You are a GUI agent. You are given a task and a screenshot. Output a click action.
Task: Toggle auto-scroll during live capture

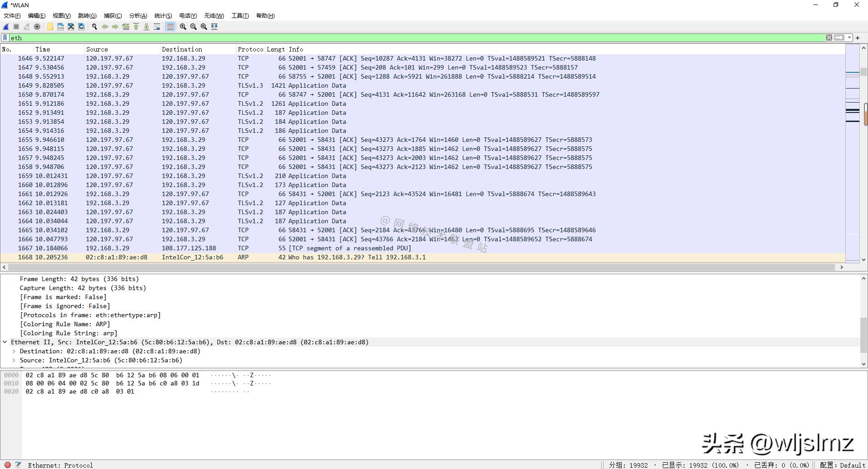(157, 27)
